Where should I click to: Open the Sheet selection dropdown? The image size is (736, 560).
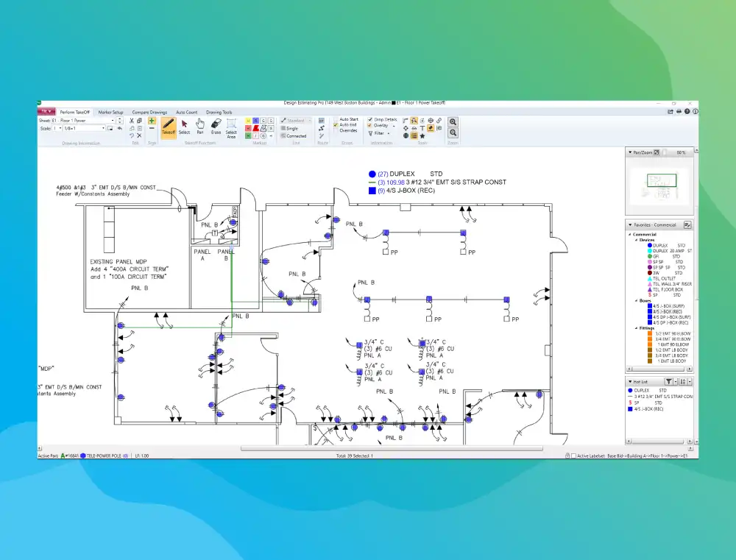point(113,120)
